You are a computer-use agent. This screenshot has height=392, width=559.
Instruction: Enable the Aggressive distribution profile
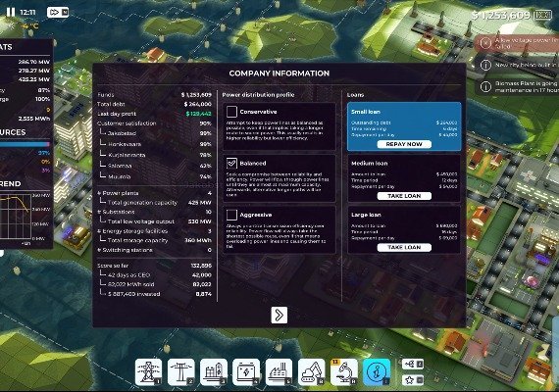(231, 215)
